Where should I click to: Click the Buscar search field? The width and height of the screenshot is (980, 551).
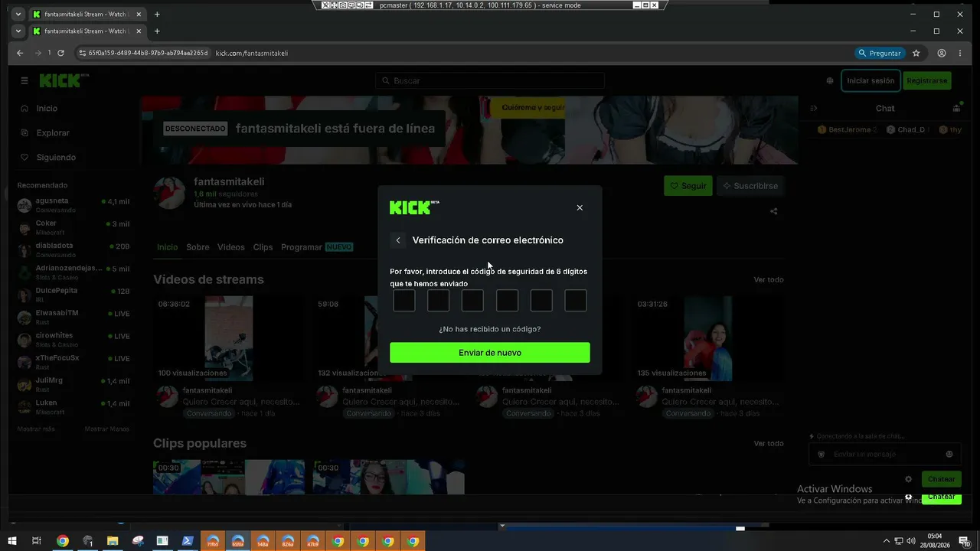(490, 80)
